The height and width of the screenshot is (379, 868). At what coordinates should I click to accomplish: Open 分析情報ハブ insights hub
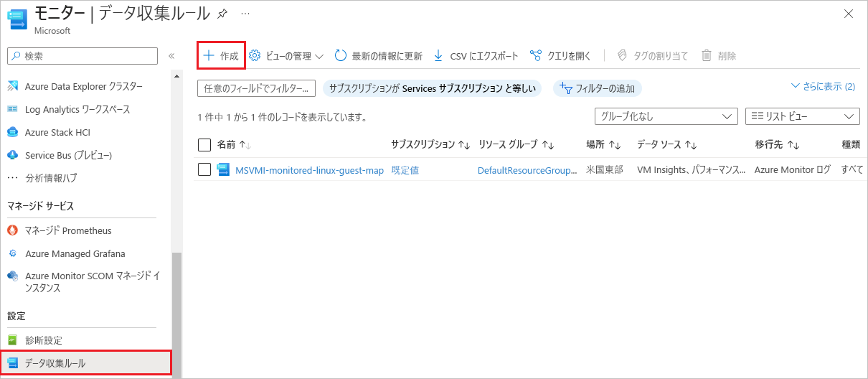point(51,178)
